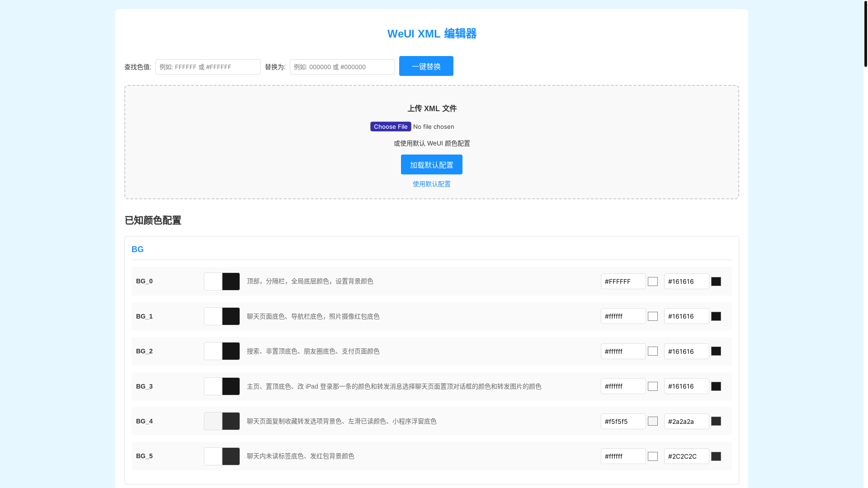The image size is (868, 488).
Task: Click the BG_1 row label
Action: tap(144, 316)
